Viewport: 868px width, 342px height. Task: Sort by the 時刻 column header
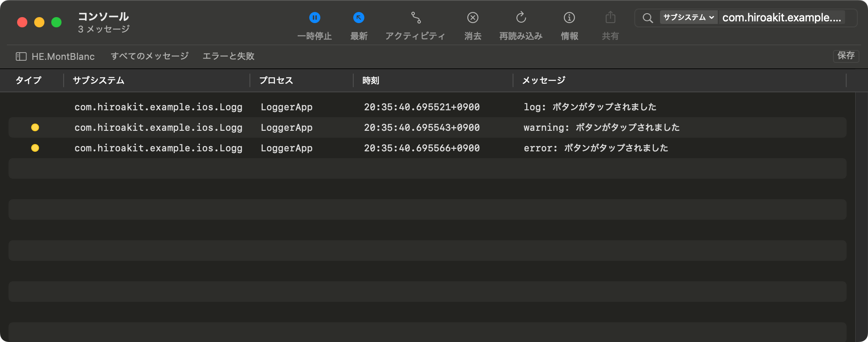371,80
